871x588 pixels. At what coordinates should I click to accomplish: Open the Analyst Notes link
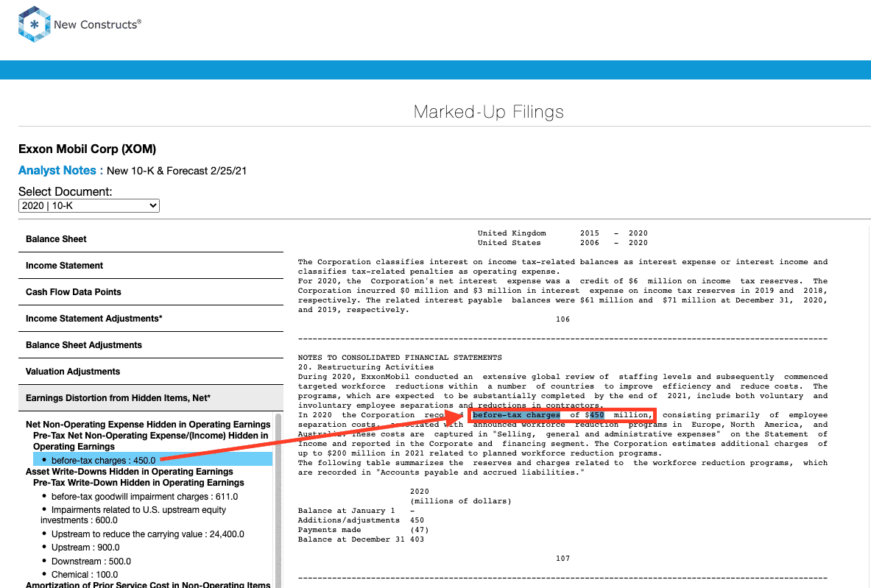click(57, 171)
